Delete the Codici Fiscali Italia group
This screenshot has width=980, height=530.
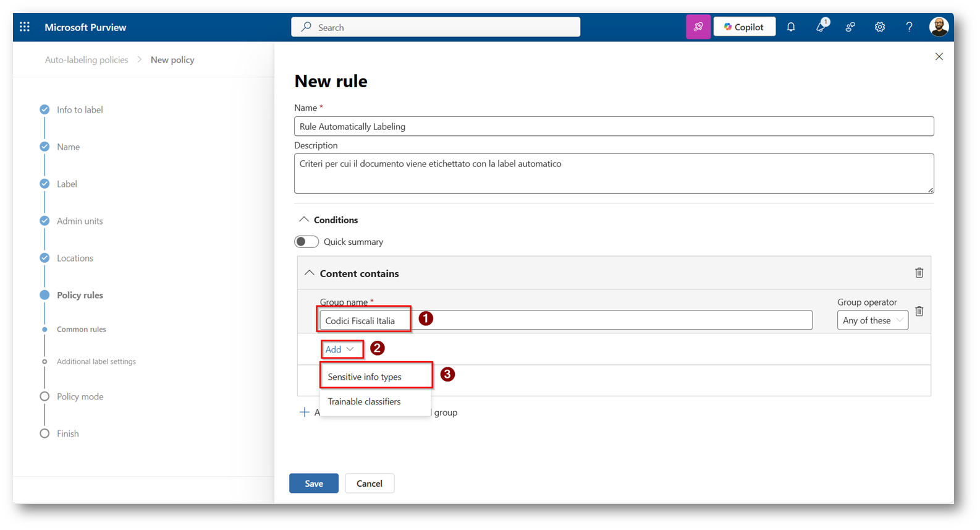[919, 312]
